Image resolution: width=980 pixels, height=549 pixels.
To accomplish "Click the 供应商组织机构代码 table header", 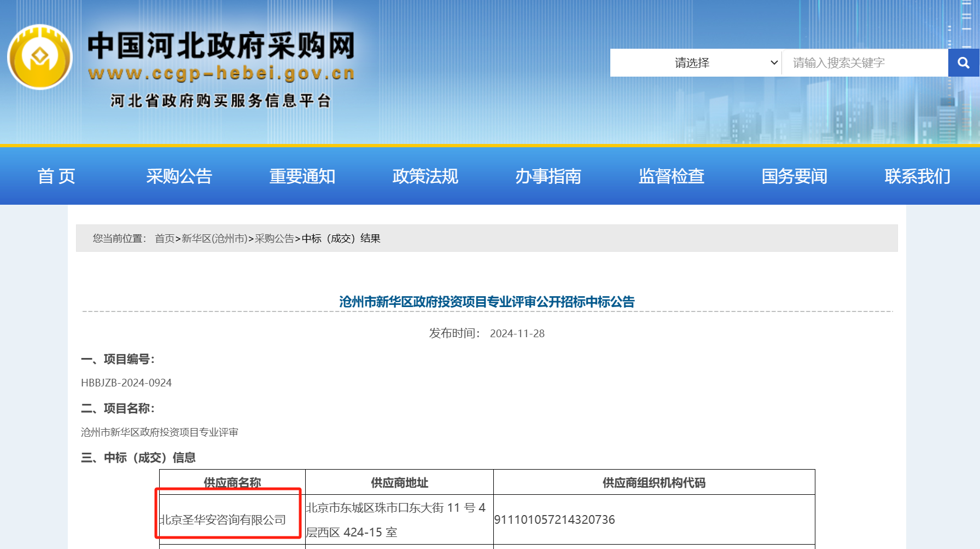I will click(654, 482).
